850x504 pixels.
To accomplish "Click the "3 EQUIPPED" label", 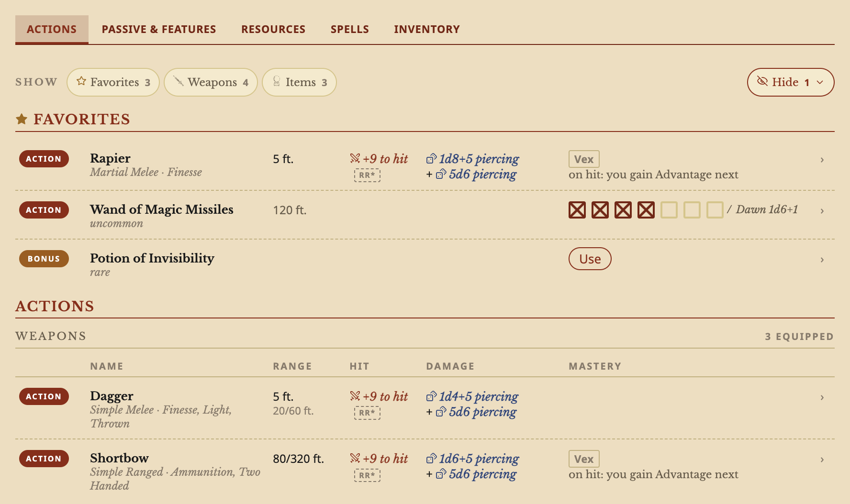I will pos(799,337).
